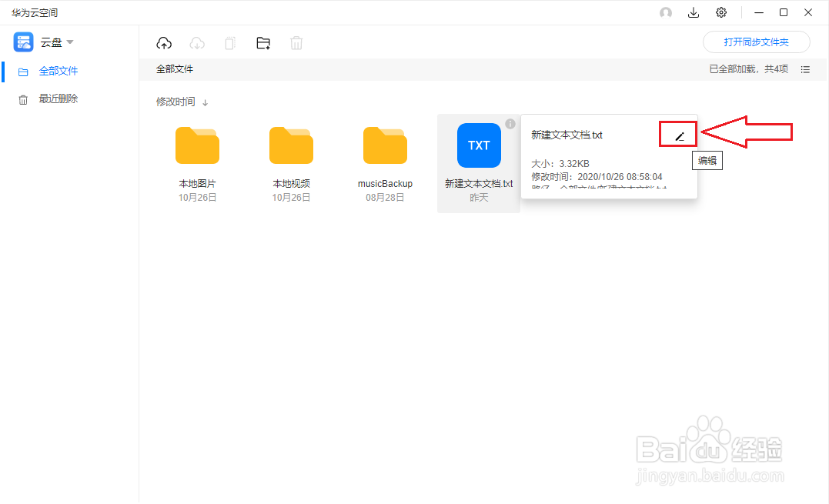829x504 pixels.
Task: Open the 修改时间 sort dropdown arrow
Action: click(204, 102)
